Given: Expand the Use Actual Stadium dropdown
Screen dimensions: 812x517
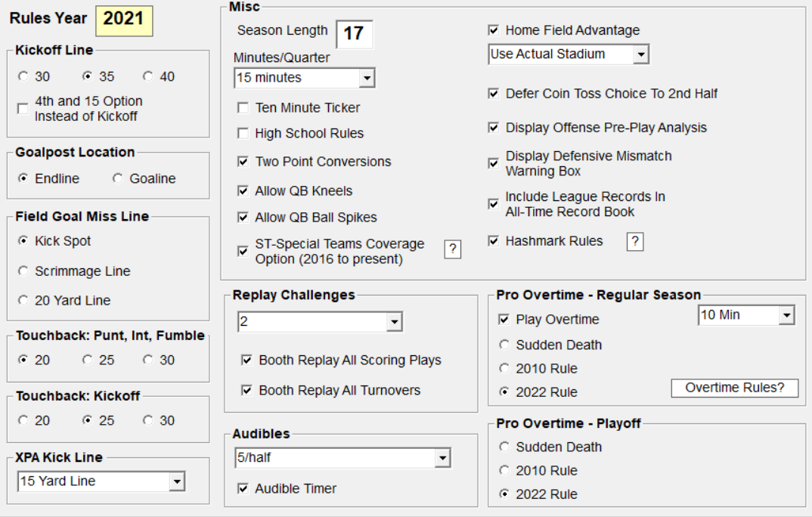Looking at the screenshot, I should tap(641, 54).
